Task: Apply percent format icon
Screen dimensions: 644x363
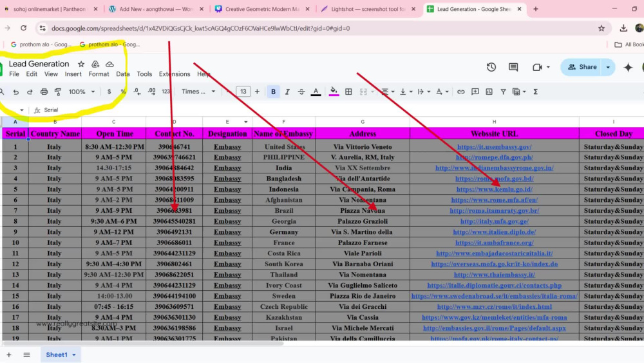Action: click(x=123, y=92)
